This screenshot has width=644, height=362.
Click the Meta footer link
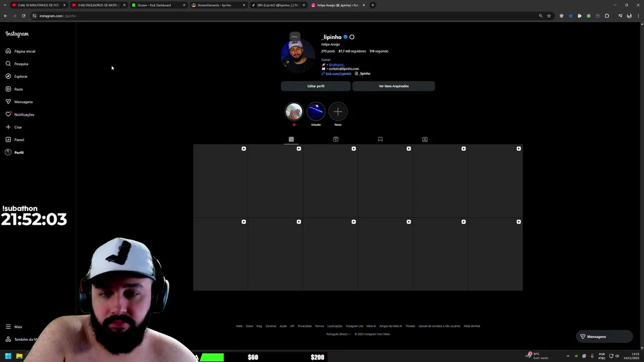click(239, 326)
